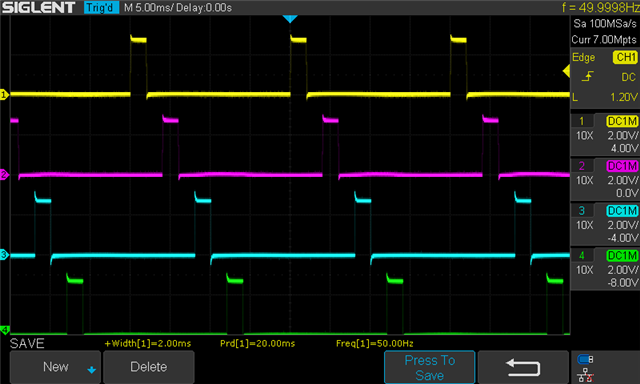This screenshot has width=640, height=384.
Task: Select the USB device status icon
Action: [585, 359]
